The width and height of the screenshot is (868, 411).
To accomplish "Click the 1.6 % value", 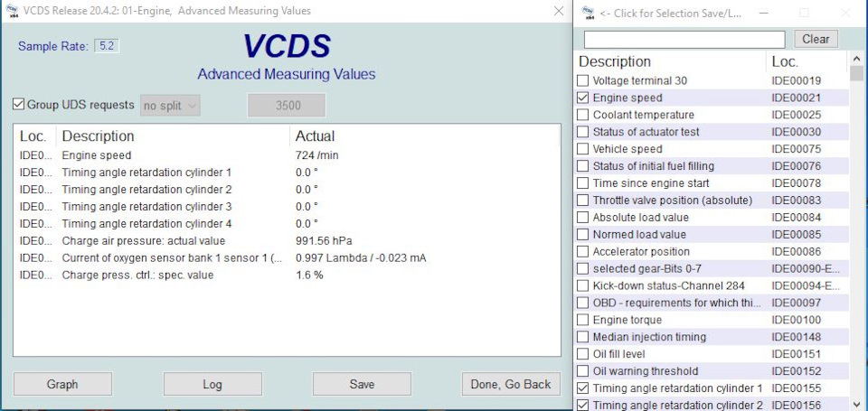I will 309,275.
